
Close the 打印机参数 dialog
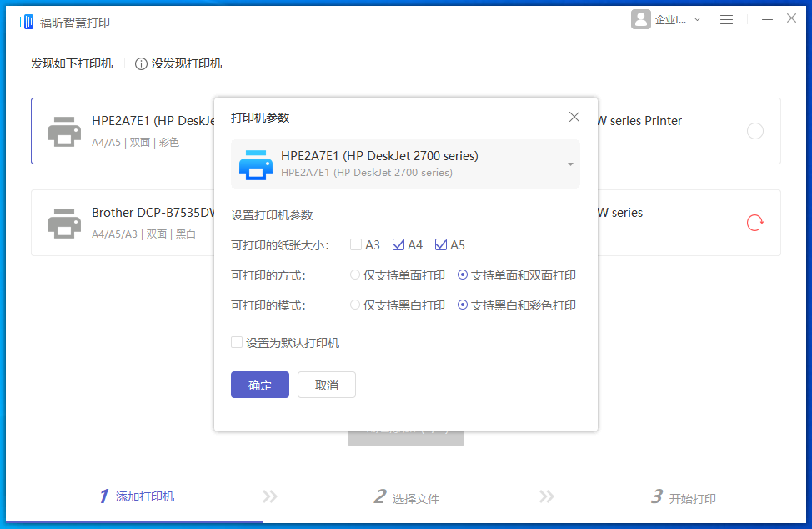pyautogui.click(x=574, y=117)
